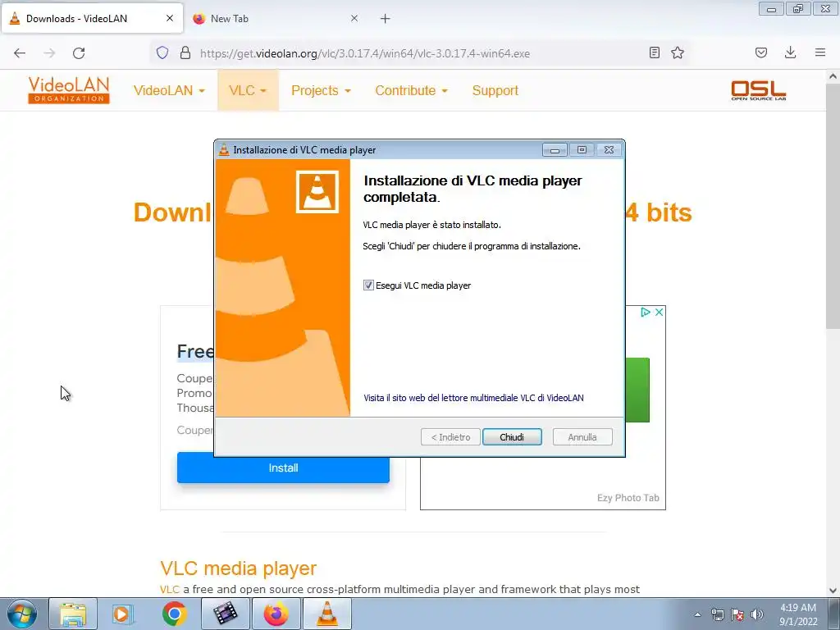Image resolution: width=840 pixels, height=630 pixels.
Task: Click the vertical scrollbar thumb
Action: [x=833, y=206]
